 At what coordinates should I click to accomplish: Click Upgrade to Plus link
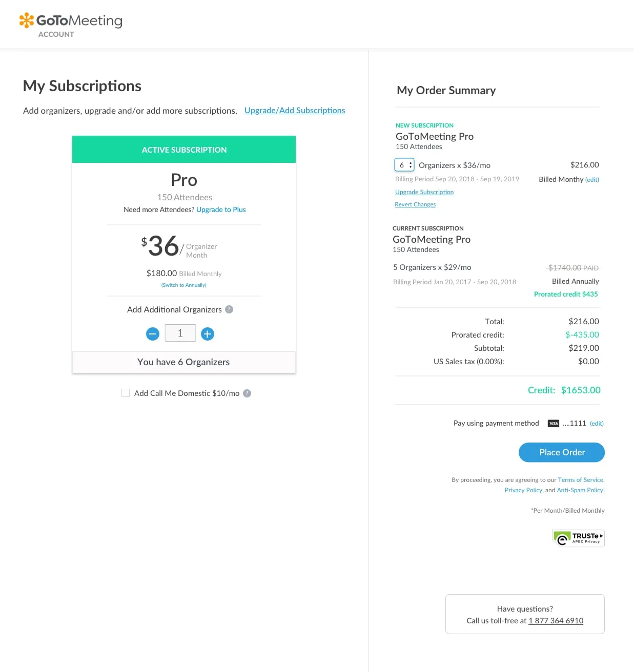221,209
